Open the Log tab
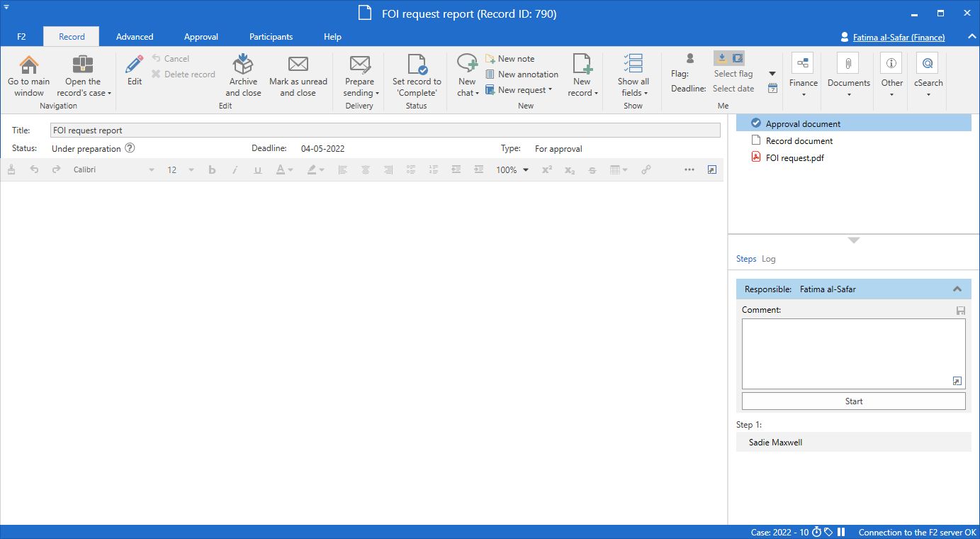This screenshot has height=539, width=980. (769, 259)
